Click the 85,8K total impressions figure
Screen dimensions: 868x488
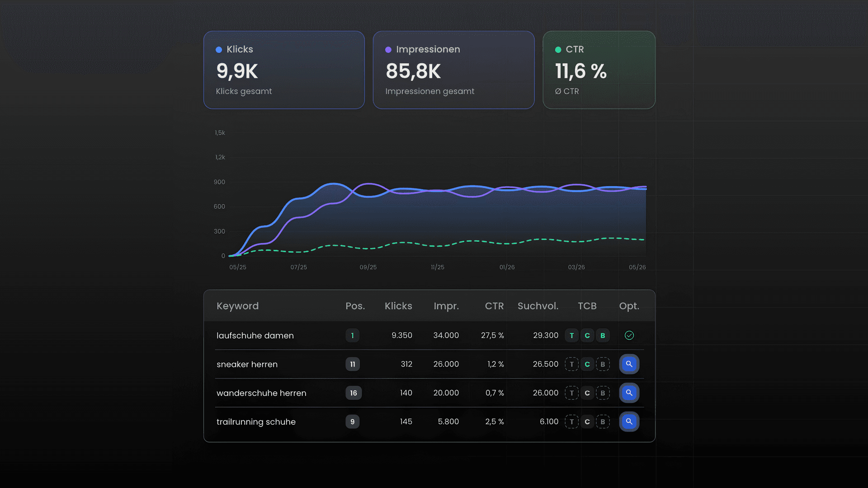(413, 71)
